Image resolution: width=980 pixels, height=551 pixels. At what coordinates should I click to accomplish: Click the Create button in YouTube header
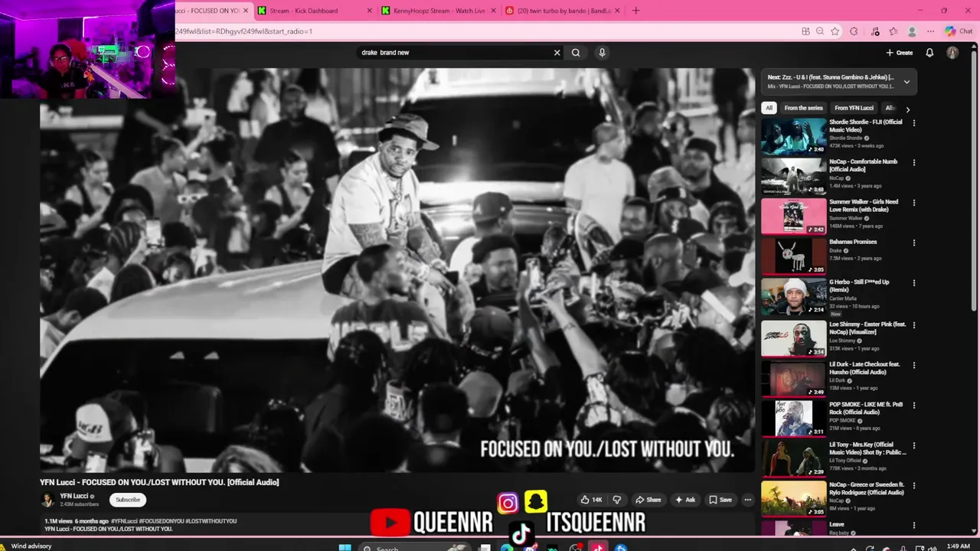[x=900, y=53]
